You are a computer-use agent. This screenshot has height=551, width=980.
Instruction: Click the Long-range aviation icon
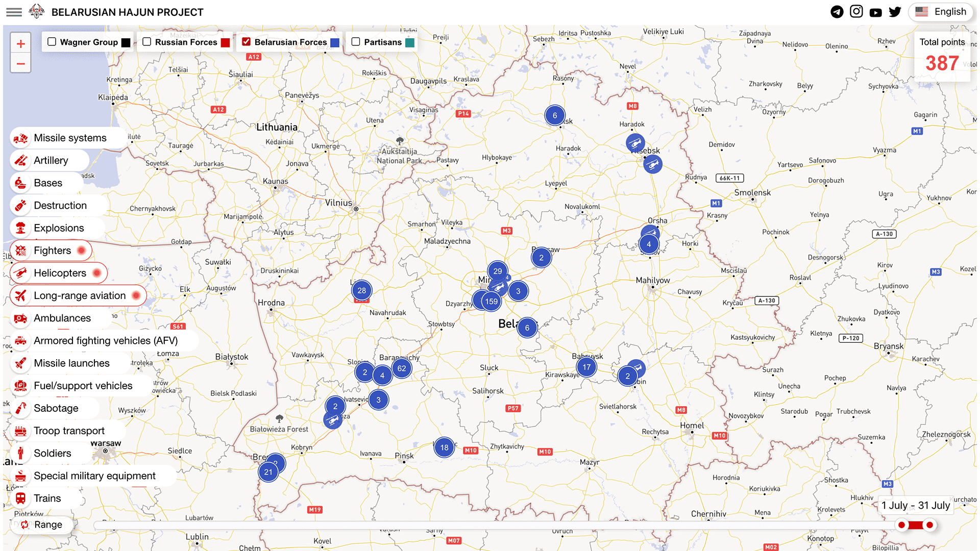click(20, 295)
